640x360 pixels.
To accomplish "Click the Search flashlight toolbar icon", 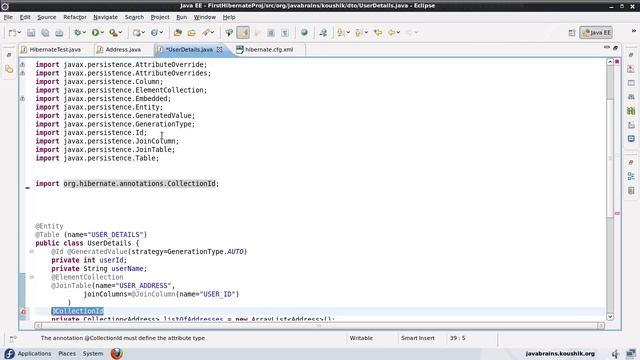I will [206, 33].
